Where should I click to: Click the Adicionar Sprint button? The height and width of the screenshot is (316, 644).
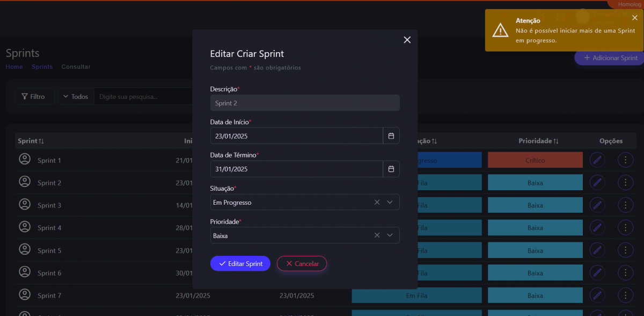[x=610, y=58]
